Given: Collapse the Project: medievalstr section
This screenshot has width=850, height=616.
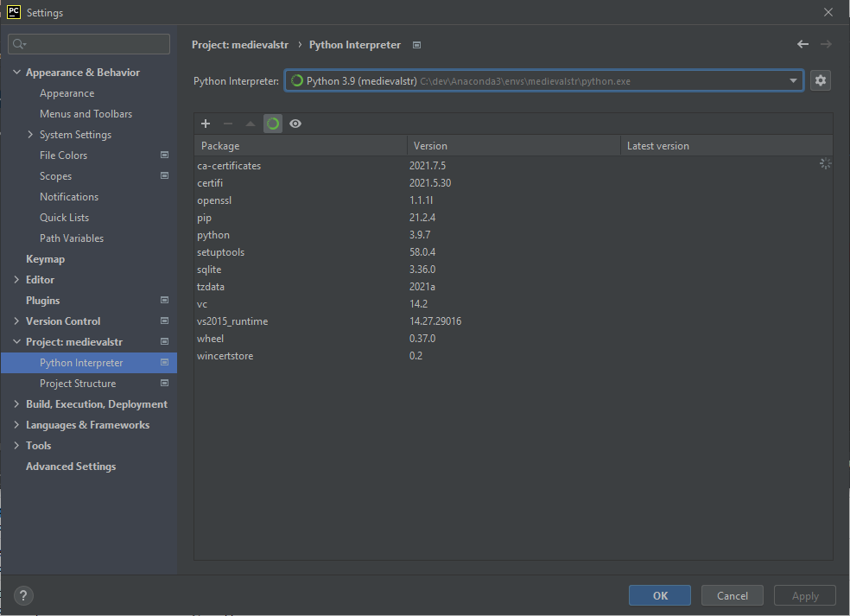Looking at the screenshot, I should coord(16,341).
